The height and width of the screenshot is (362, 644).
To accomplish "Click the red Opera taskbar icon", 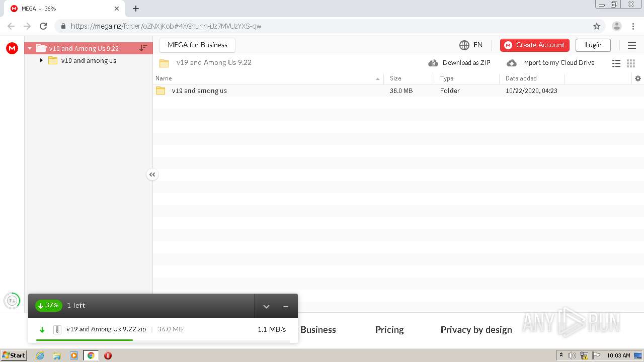I will pyautogui.click(x=108, y=355).
